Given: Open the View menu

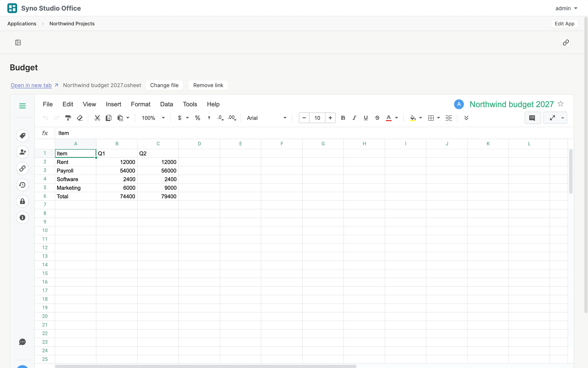Looking at the screenshot, I should (89, 104).
